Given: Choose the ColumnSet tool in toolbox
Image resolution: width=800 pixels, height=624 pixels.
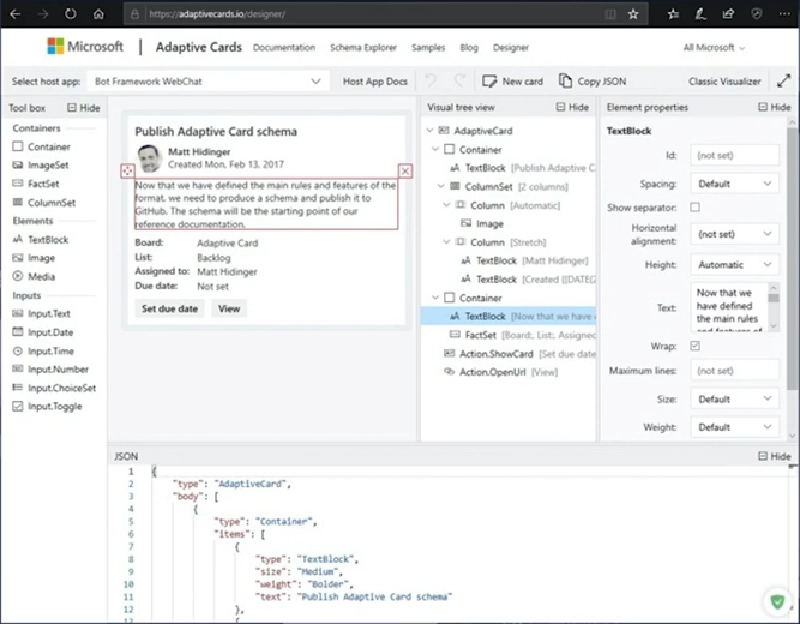Looking at the screenshot, I should (51, 203).
